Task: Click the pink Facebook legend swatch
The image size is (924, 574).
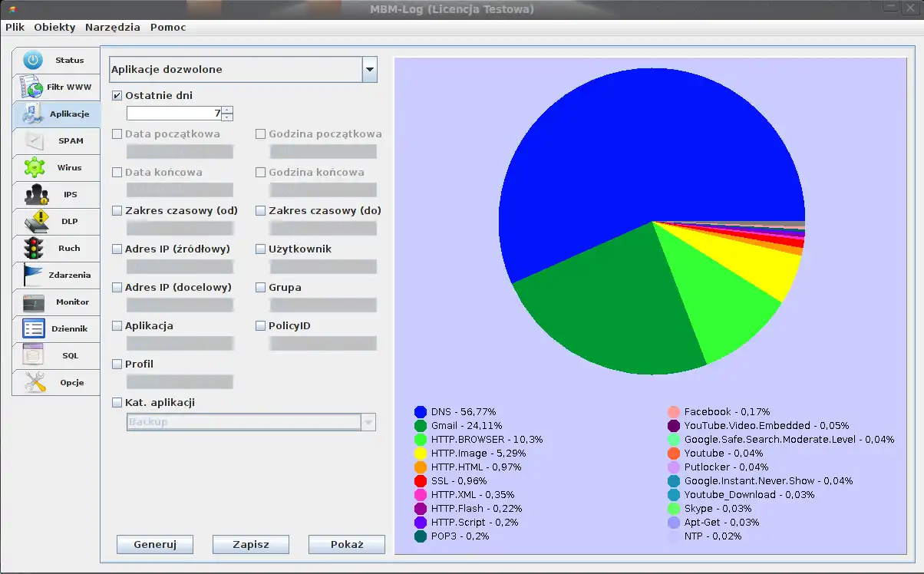Action: (x=674, y=412)
